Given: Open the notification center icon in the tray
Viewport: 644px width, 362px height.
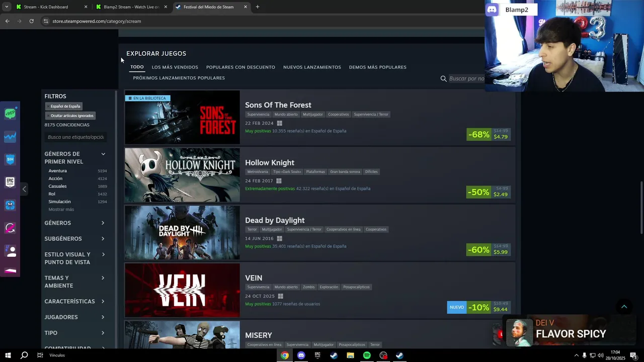Looking at the screenshot, I should pos(633,355).
